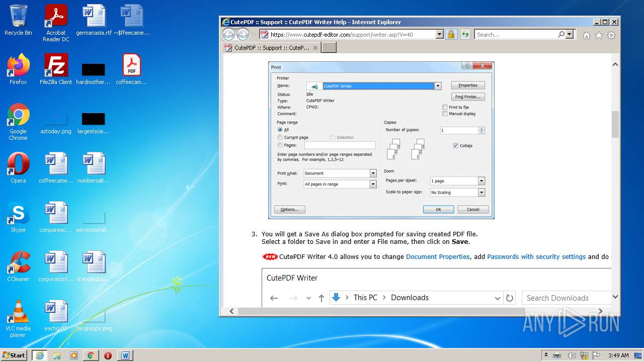The image size is (644, 362).
Task: Open Chrome taskbar icon
Action: tap(91, 355)
